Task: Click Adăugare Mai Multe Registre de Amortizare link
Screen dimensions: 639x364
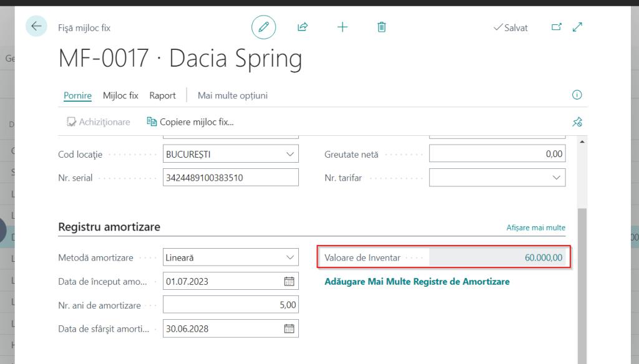Action: click(x=417, y=282)
